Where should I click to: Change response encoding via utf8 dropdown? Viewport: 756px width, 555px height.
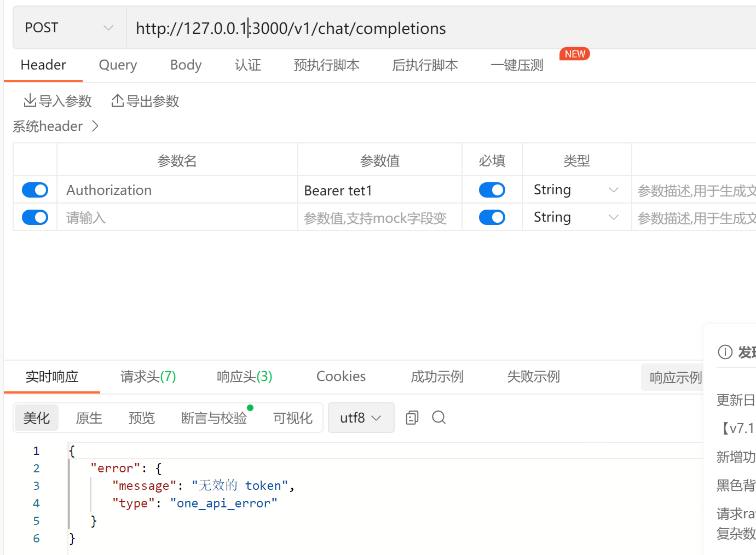360,417
